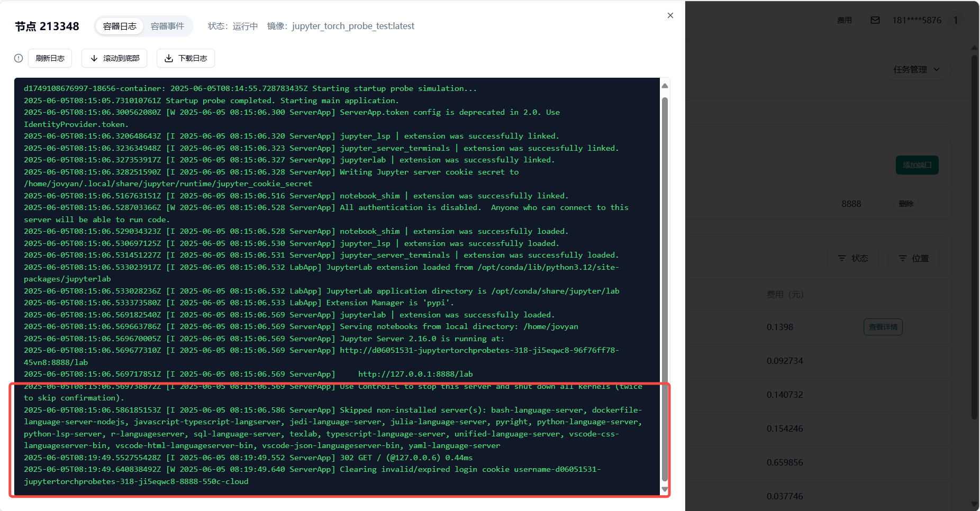Switch to the 容器事件 tab
The image size is (980, 511).
click(167, 26)
